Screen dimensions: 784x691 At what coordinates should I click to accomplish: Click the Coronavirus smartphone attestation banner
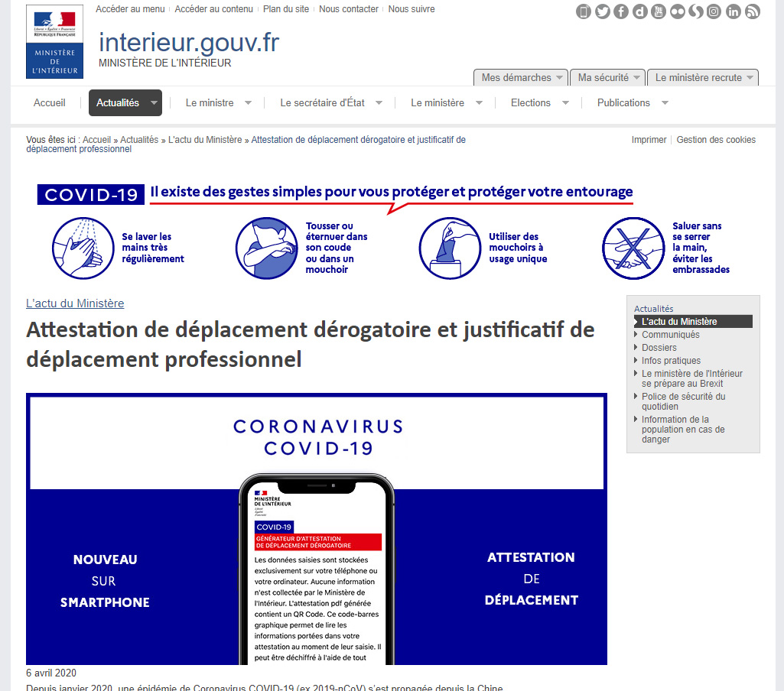316,528
